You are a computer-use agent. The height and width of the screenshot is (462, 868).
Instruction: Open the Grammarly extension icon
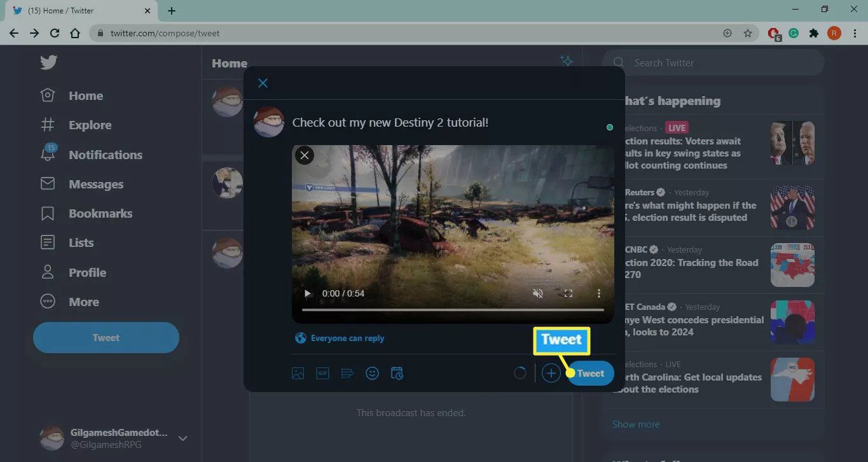(x=794, y=33)
